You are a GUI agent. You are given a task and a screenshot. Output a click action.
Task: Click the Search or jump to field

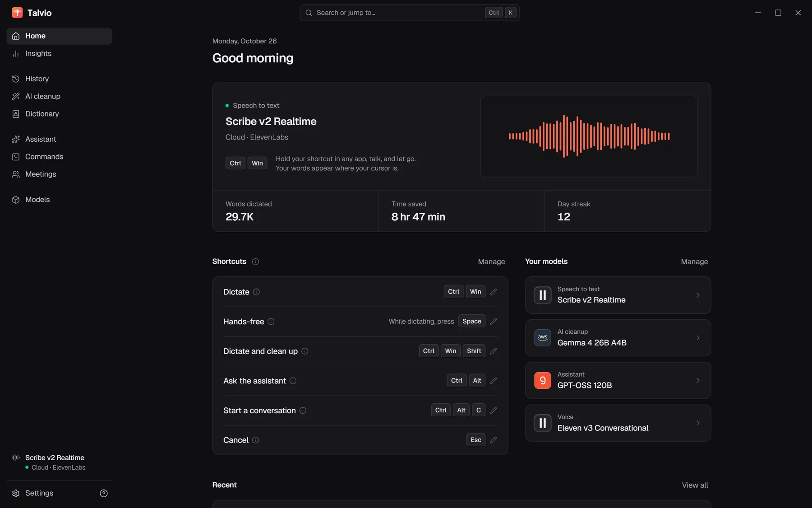tap(409, 13)
